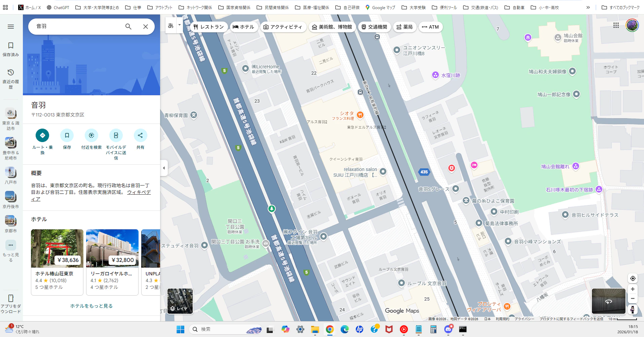Open the Street View preview thumbnail
Image resolution: width=644 pixels, height=337 pixels.
(x=609, y=301)
